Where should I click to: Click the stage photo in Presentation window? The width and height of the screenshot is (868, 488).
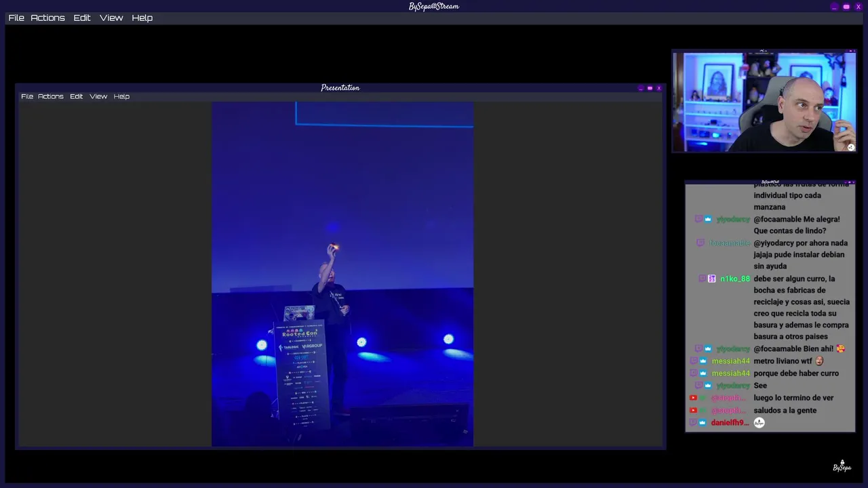click(x=342, y=274)
